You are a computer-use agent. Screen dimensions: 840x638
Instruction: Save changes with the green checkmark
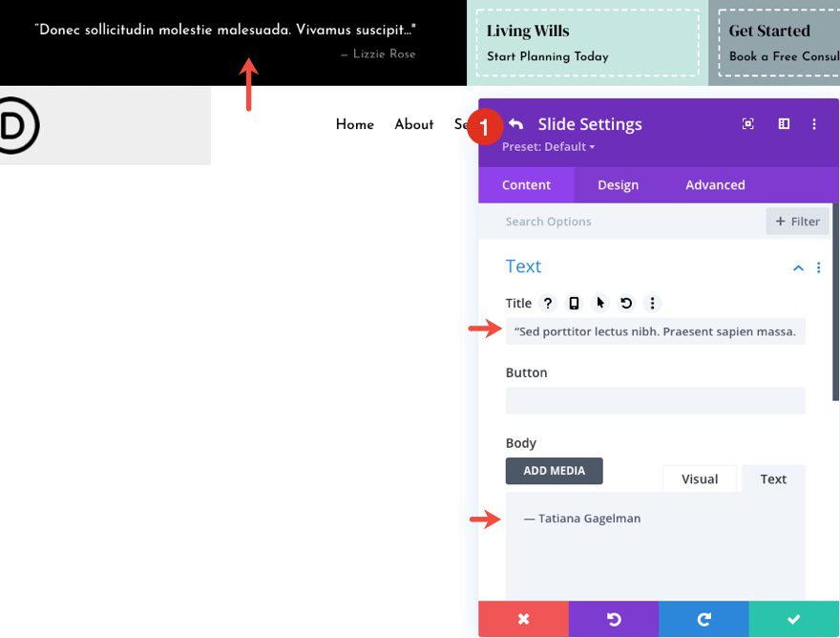tap(793, 619)
